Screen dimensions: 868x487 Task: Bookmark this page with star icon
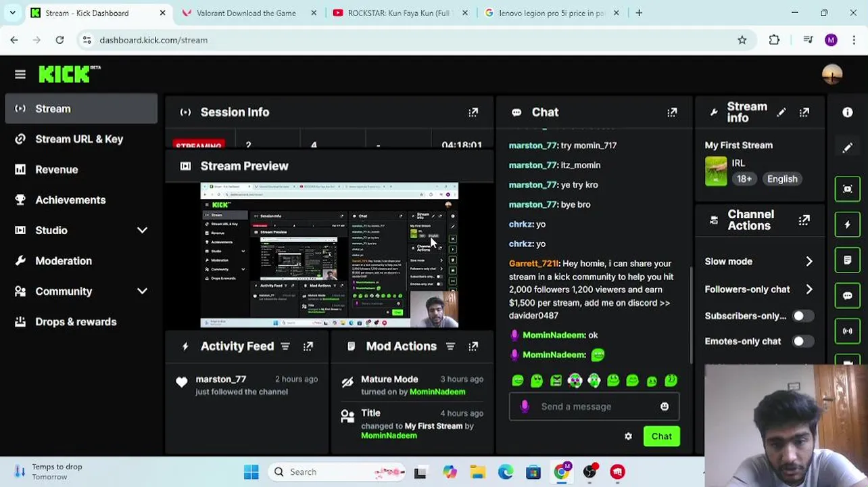742,40
